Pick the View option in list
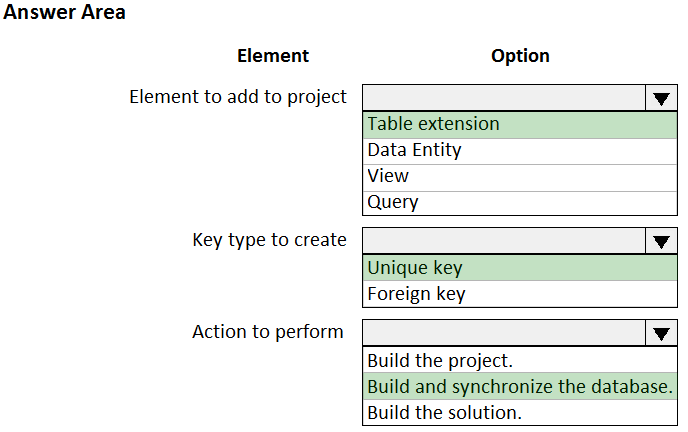The height and width of the screenshot is (432, 688). coord(388,176)
